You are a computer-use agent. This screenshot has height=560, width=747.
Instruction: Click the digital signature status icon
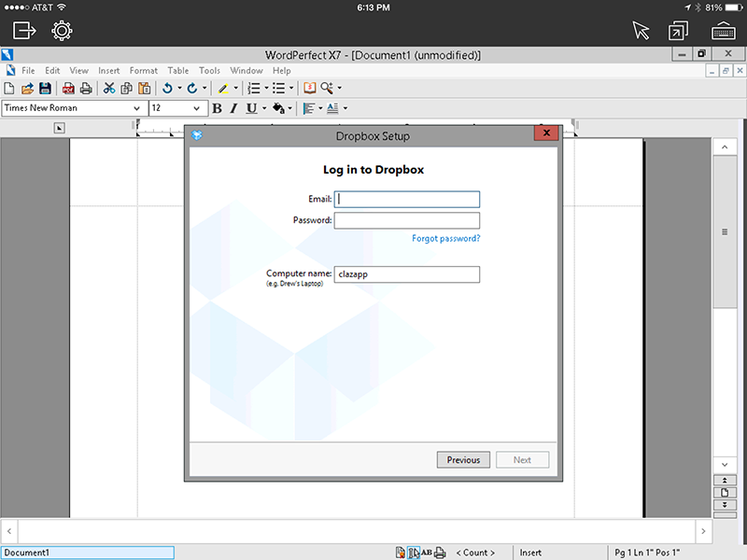pos(401,553)
